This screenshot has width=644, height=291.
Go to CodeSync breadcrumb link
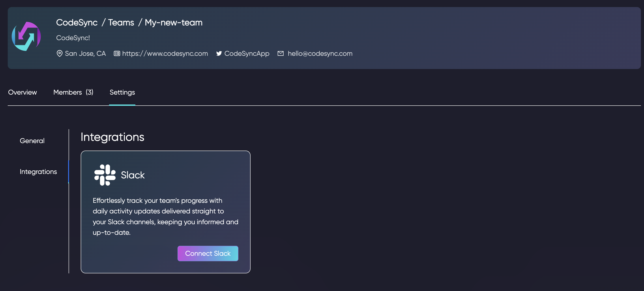pyautogui.click(x=77, y=22)
